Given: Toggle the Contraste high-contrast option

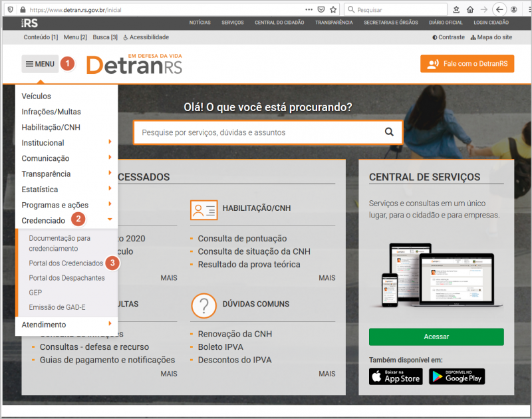Looking at the screenshot, I should 448,37.
